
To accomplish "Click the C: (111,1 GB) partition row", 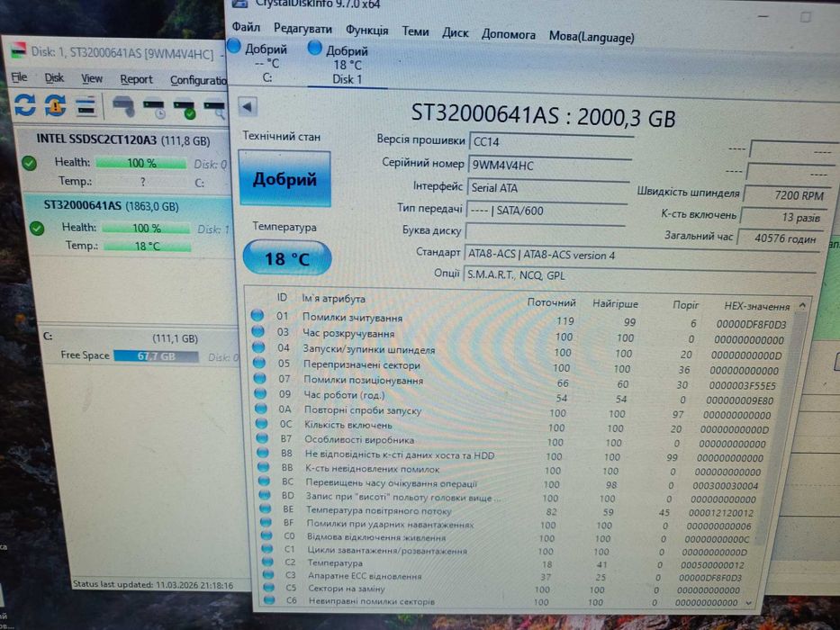I will click(140, 346).
